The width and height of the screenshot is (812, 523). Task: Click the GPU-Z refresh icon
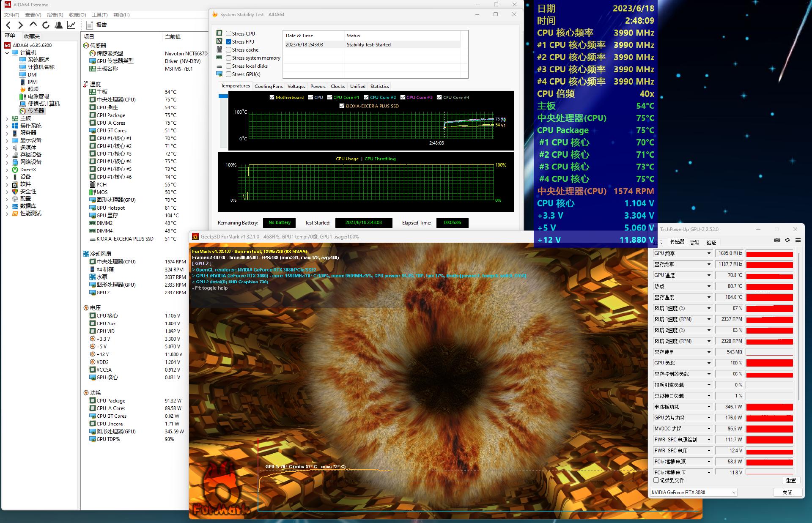point(787,240)
